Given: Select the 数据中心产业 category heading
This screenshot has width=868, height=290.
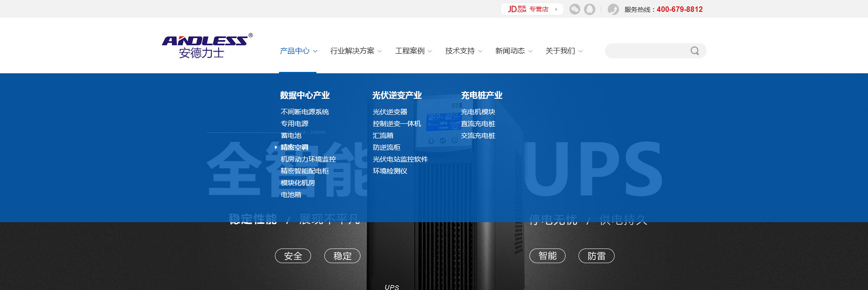Looking at the screenshot, I should [305, 95].
